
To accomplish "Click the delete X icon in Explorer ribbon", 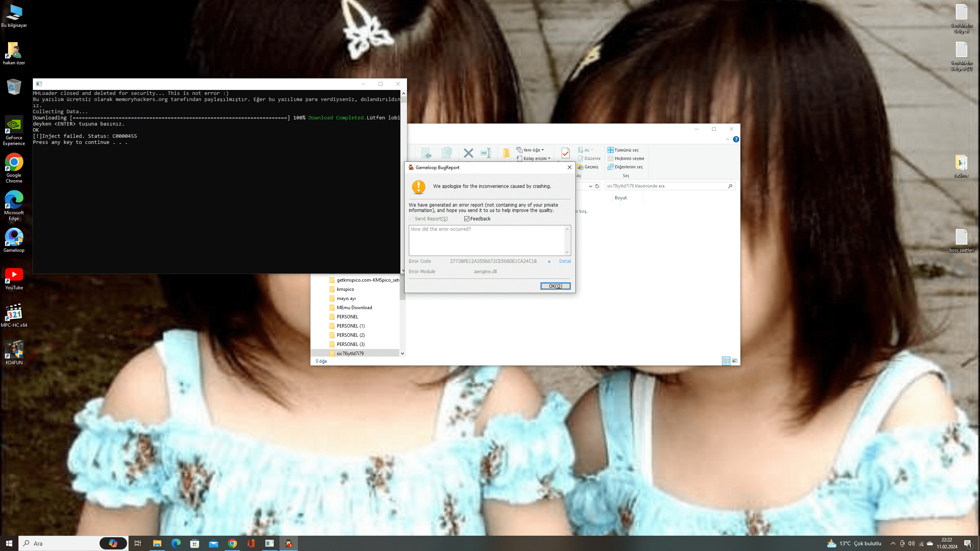I will pos(468,153).
